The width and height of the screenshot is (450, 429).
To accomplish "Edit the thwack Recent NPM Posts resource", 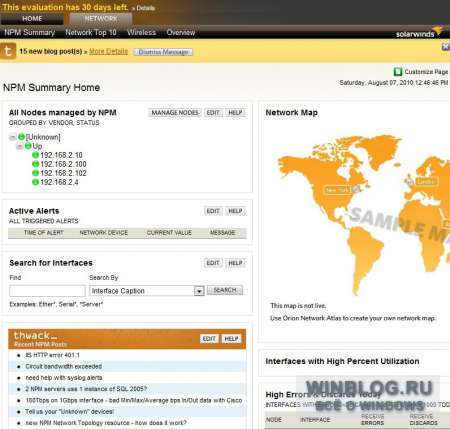I will [x=209, y=339].
